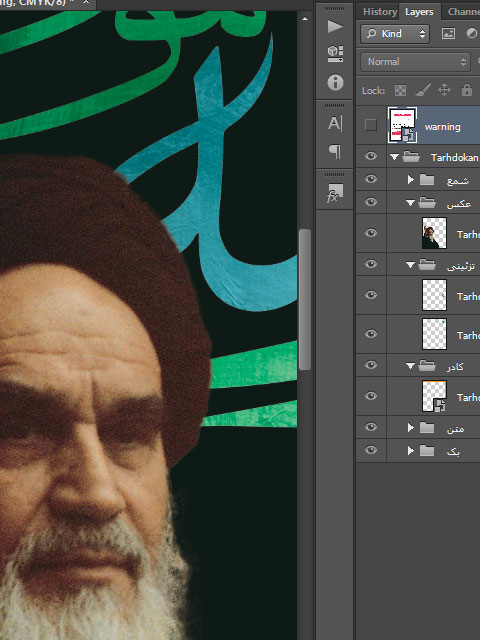Open the Normal blend mode dropdown
The height and width of the screenshot is (640, 480).
click(x=415, y=62)
